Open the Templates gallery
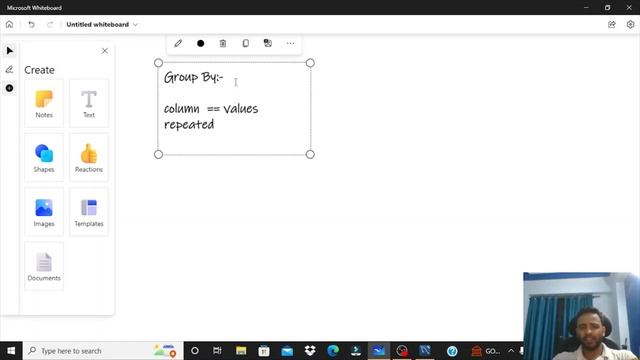The image size is (640, 360). coord(89,212)
